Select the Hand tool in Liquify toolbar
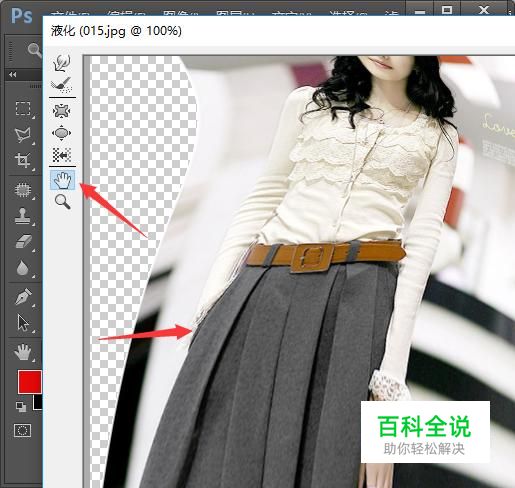The height and width of the screenshot is (488, 515). pyautogui.click(x=63, y=180)
